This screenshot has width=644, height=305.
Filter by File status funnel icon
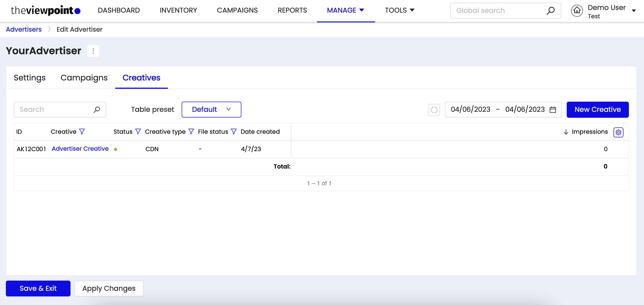(x=234, y=131)
